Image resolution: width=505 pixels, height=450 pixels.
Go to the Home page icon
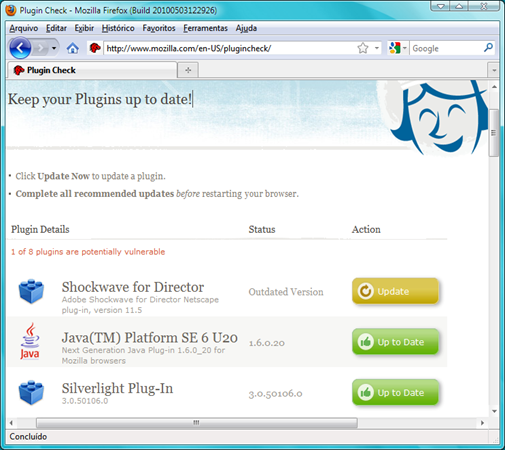(73, 49)
